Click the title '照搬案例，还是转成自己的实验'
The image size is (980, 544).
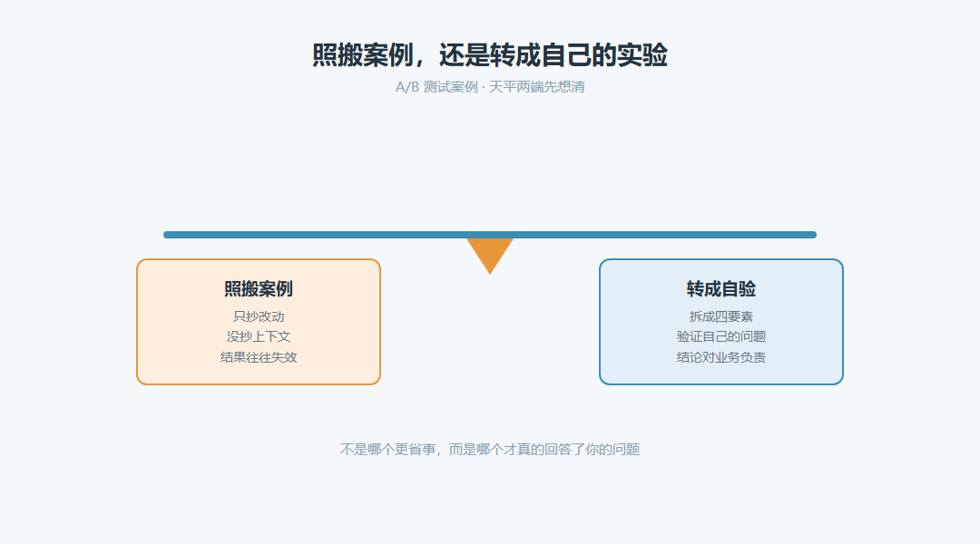[490, 55]
